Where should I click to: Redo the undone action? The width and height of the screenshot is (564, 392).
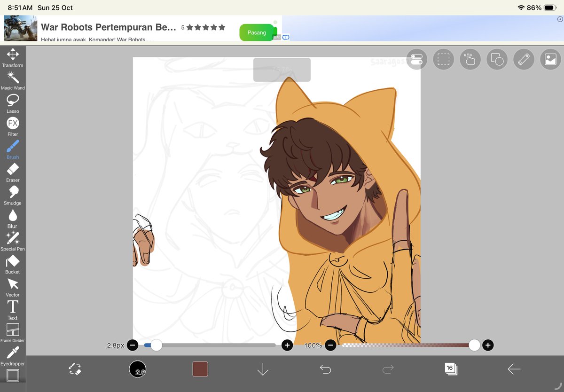[388, 369]
